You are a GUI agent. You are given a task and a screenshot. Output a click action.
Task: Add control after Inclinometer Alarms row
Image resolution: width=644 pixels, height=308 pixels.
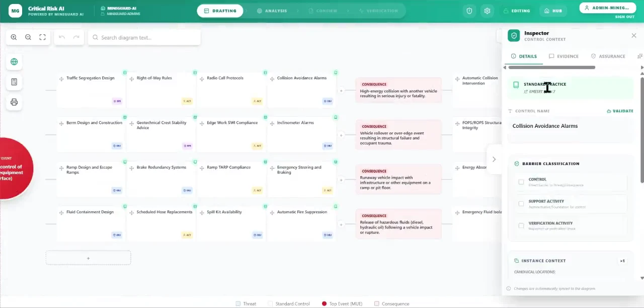[341, 135]
